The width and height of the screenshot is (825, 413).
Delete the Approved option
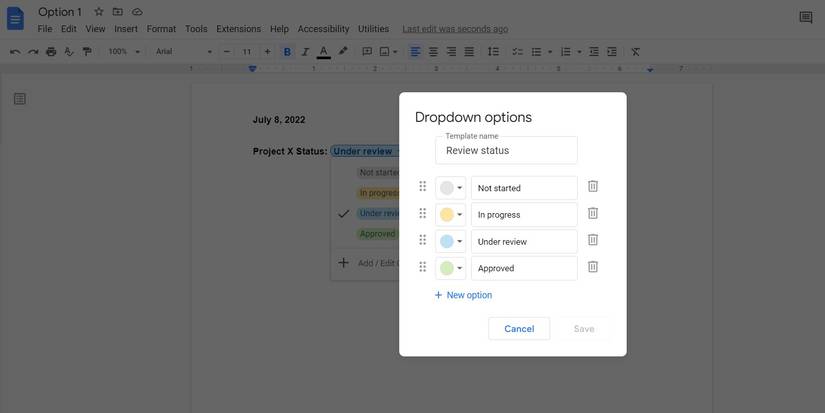click(592, 267)
